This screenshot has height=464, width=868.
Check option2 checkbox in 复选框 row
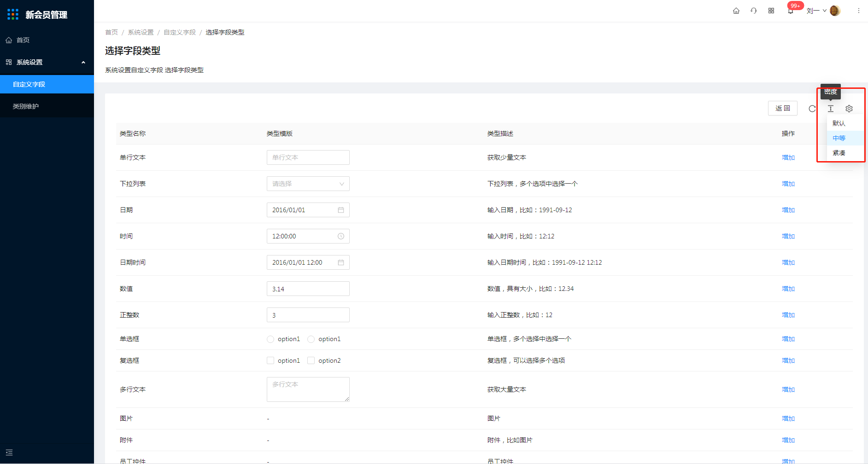click(x=311, y=360)
